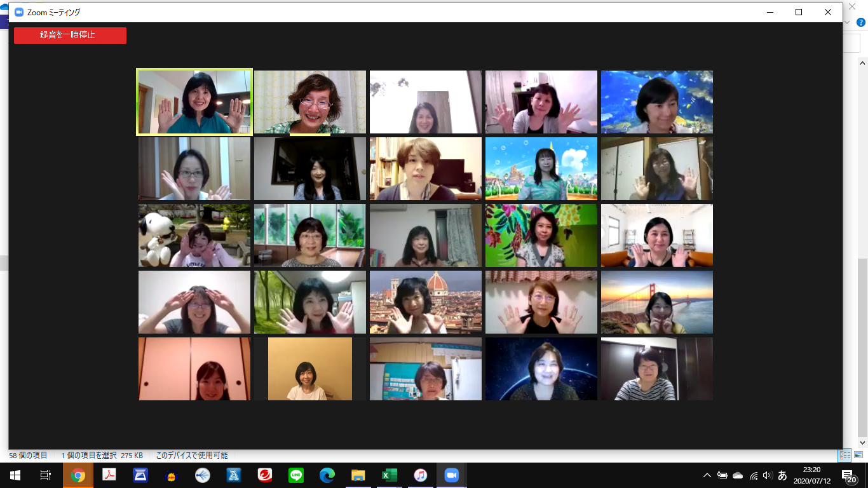Click the 1 個の項目を選択 275 KB status text
This screenshot has width=868, height=488.
click(x=102, y=455)
